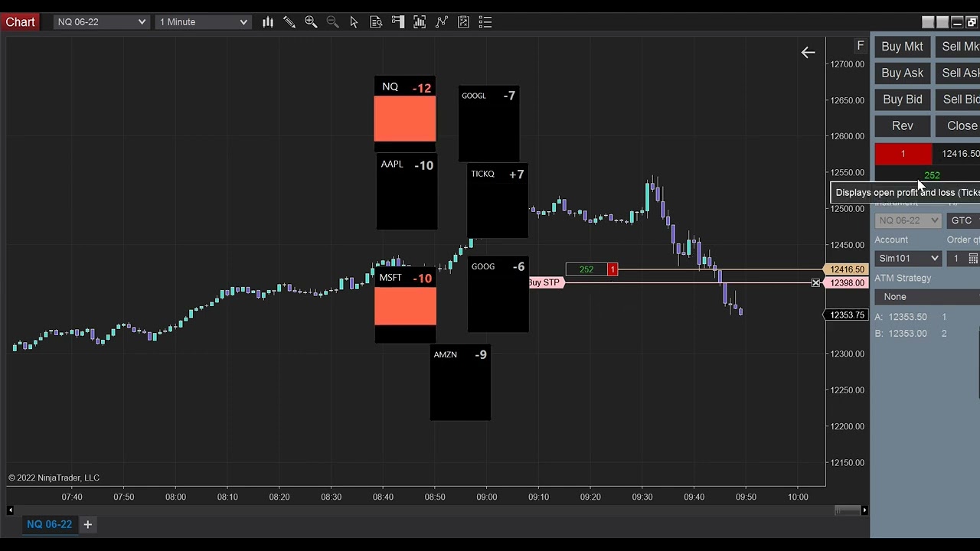Screen dimensions: 980x551
Task: Cancel the Buy STP order with X
Action: (x=816, y=283)
